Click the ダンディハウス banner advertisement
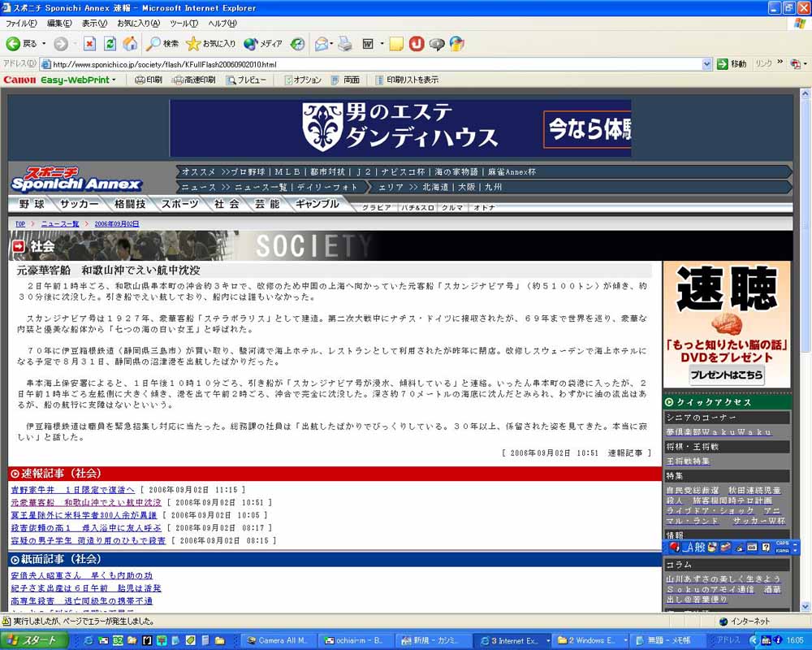 coord(400,128)
